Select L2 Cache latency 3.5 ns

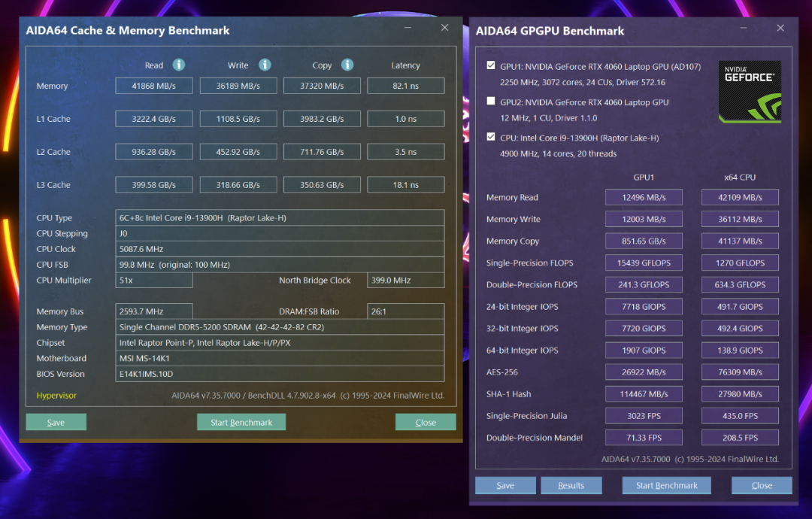pos(406,152)
